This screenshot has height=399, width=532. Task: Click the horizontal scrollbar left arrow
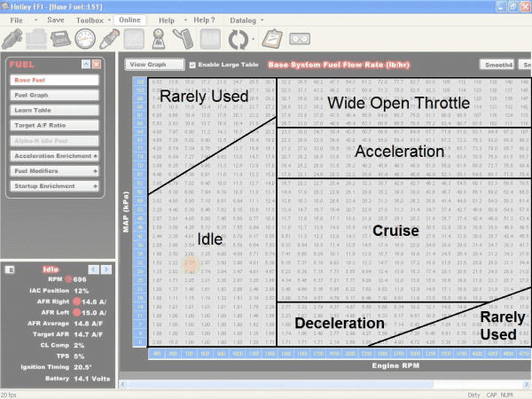123,385
